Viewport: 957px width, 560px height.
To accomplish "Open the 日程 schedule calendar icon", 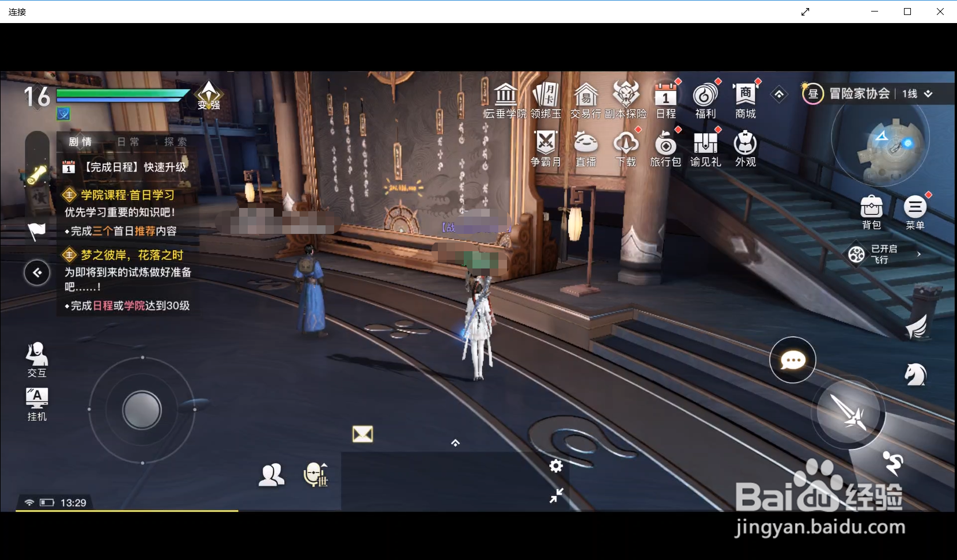I will coord(666,100).
